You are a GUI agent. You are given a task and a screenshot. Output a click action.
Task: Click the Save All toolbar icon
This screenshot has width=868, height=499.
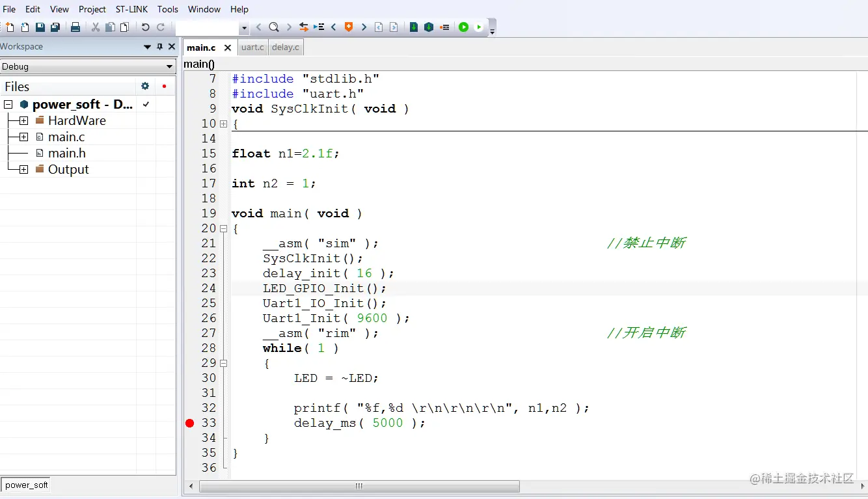click(55, 27)
